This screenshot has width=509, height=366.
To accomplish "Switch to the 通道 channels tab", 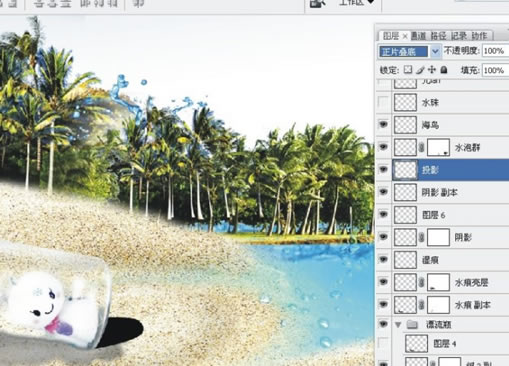I will (418, 36).
